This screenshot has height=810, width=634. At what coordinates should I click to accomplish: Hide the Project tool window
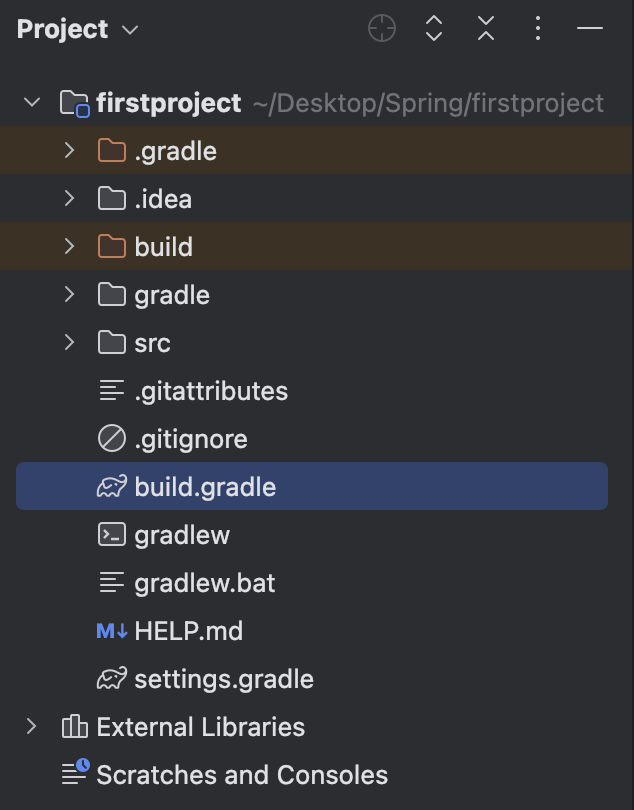click(590, 28)
